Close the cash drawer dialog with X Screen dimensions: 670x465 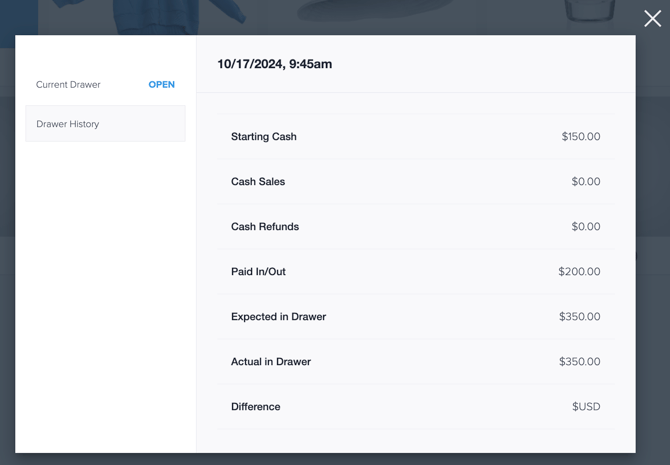(652, 19)
